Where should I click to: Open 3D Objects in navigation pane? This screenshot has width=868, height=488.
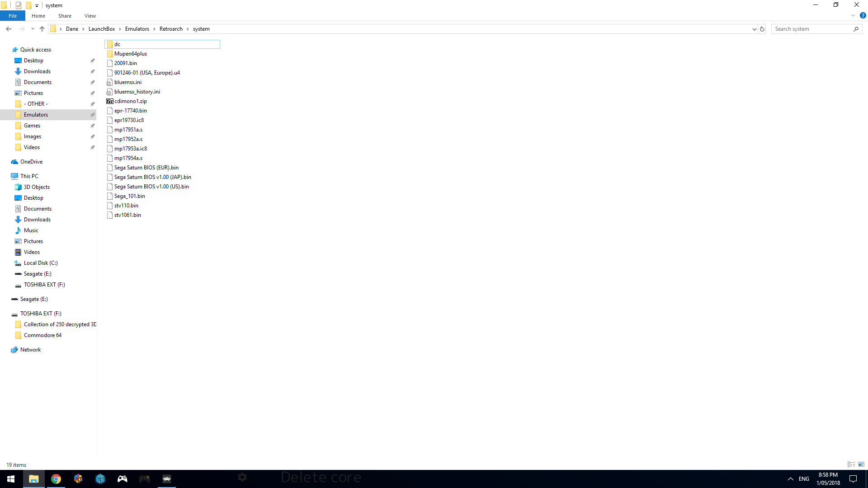pos(37,187)
